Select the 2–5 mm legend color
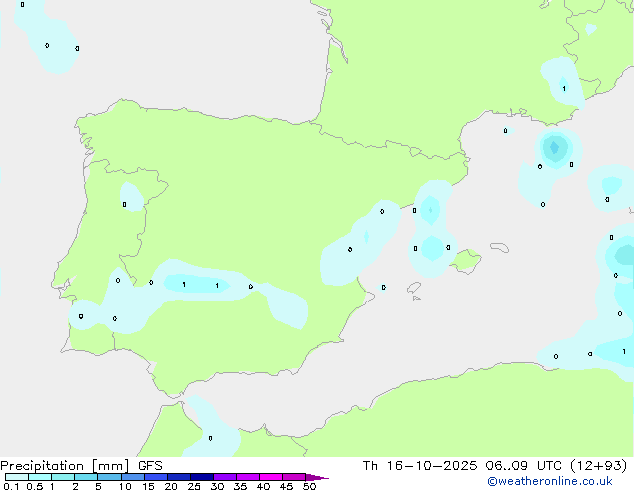The image size is (634, 490). (86, 477)
